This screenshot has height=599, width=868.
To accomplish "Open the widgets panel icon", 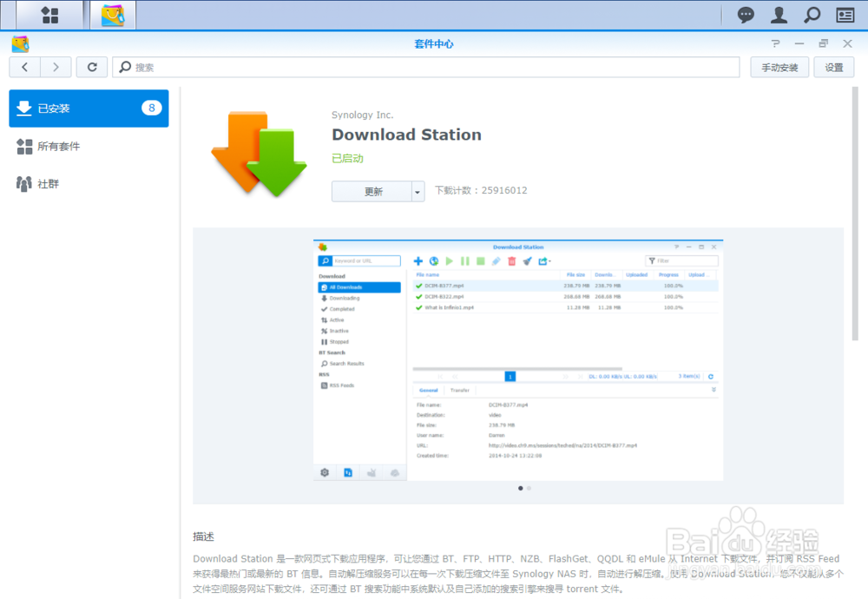I will click(x=845, y=15).
